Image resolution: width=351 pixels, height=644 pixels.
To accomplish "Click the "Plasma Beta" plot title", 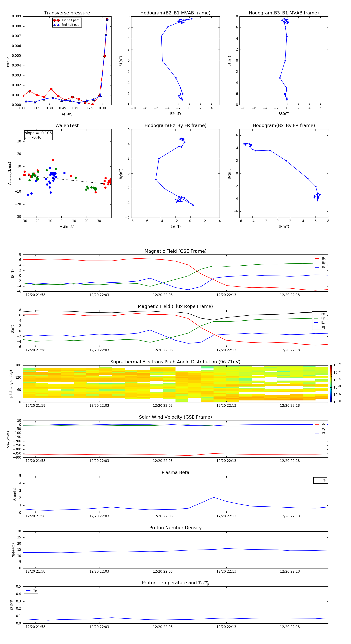I will coord(175,473).
